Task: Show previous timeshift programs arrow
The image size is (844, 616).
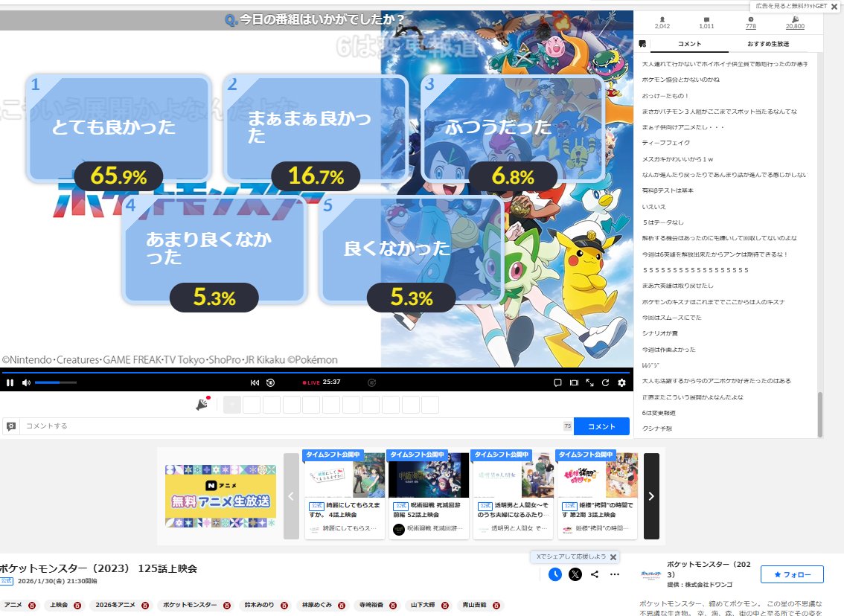Action: (x=291, y=496)
